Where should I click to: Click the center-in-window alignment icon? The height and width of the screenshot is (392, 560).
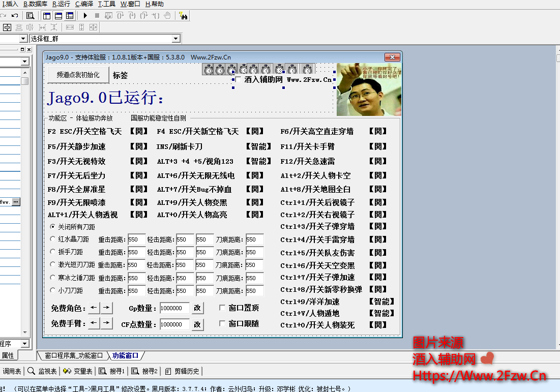click(93, 27)
